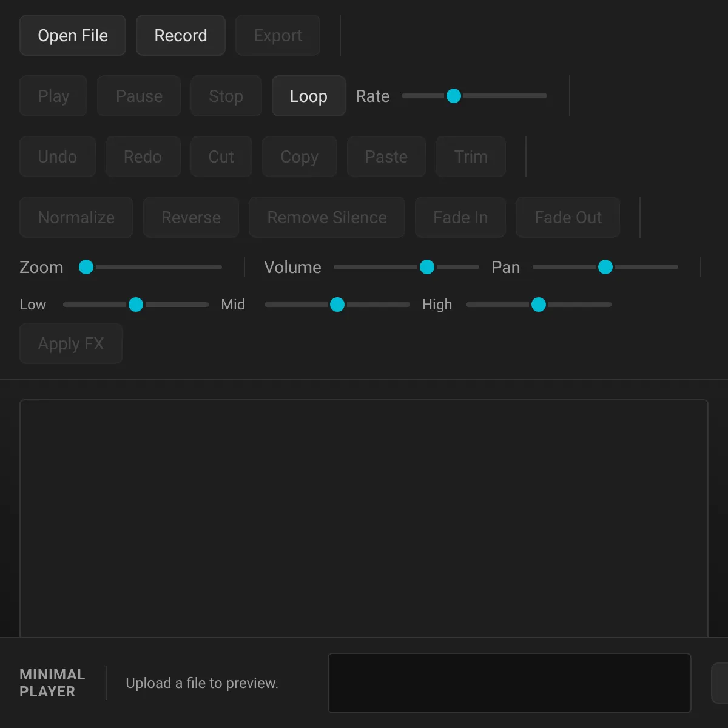The image size is (728, 728).
Task: Click the Redo button
Action: pyautogui.click(x=143, y=157)
